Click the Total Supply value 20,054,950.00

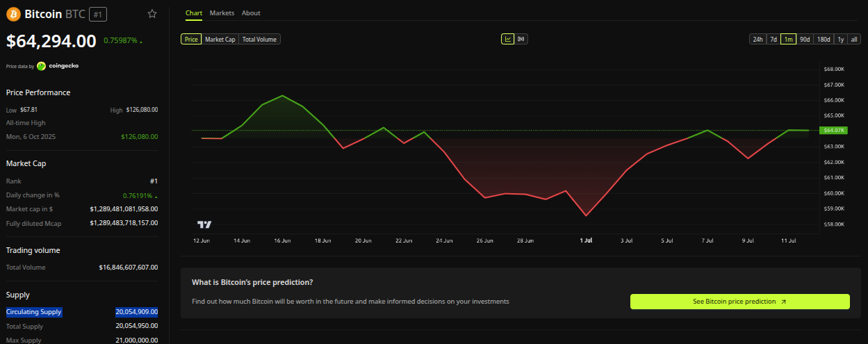coord(137,326)
